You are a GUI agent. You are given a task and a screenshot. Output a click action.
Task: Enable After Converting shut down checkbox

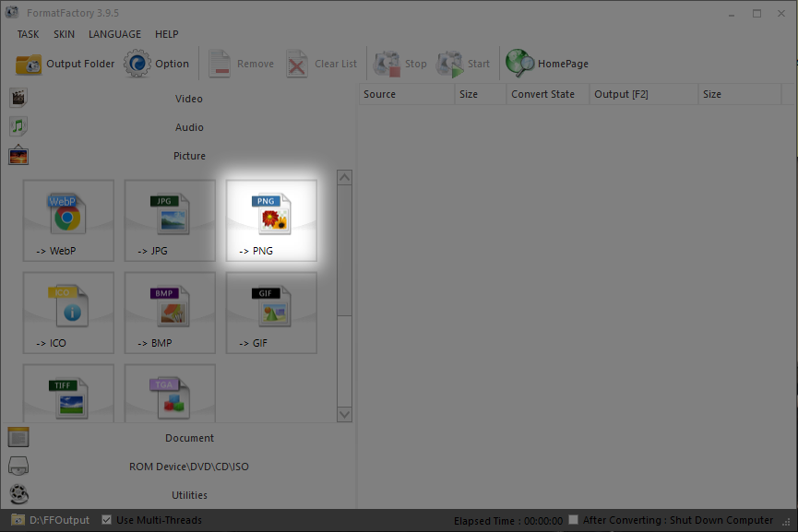tap(574, 520)
